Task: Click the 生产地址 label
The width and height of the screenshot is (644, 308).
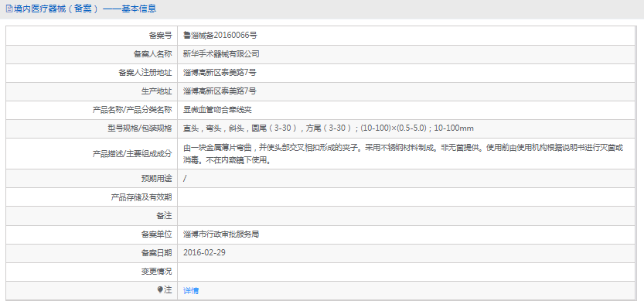Action: pyautogui.click(x=156, y=91)
